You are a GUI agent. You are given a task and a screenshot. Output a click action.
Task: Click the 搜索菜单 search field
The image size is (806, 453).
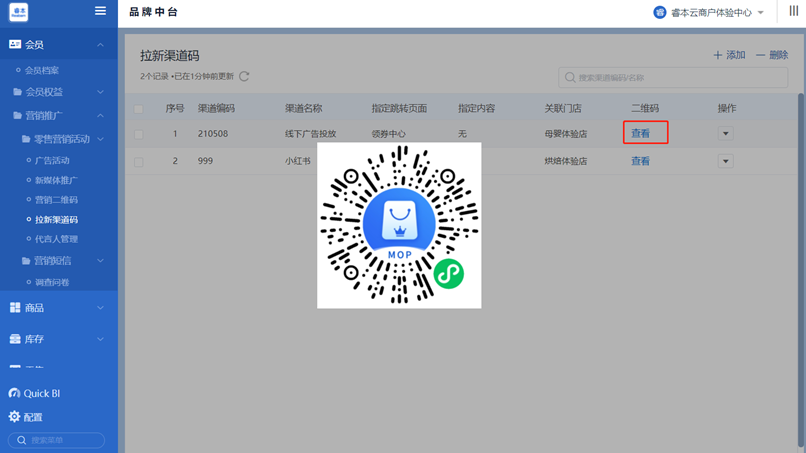click(x=57, y=440)
